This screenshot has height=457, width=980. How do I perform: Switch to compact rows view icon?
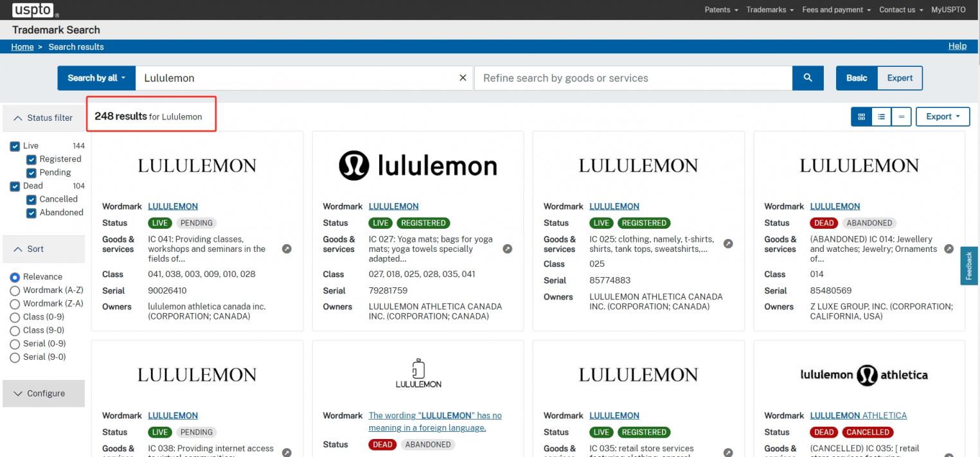[901, 117]
